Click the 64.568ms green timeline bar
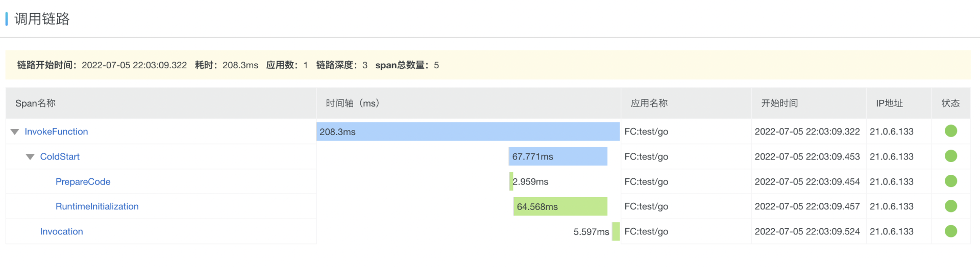Image resolution: width=980 pixels, height=267 pixels. pos(560,206)
